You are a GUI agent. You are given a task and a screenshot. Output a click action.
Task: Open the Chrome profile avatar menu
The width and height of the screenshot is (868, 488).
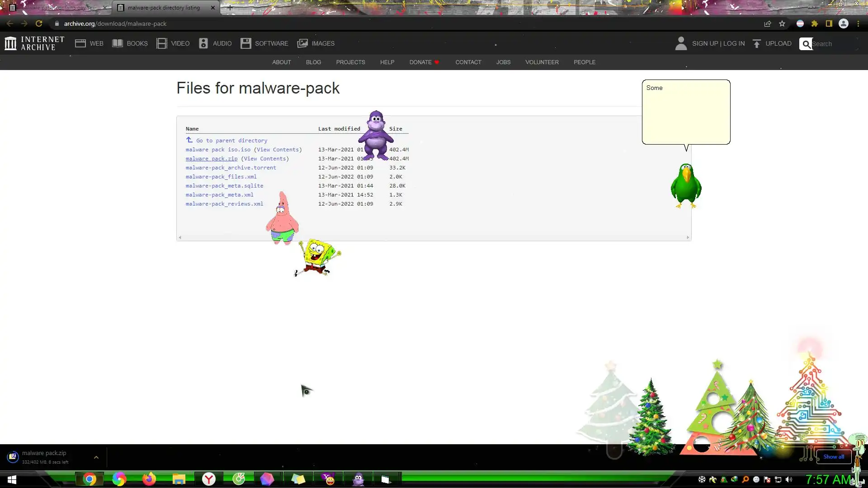(x=844, y=23)
